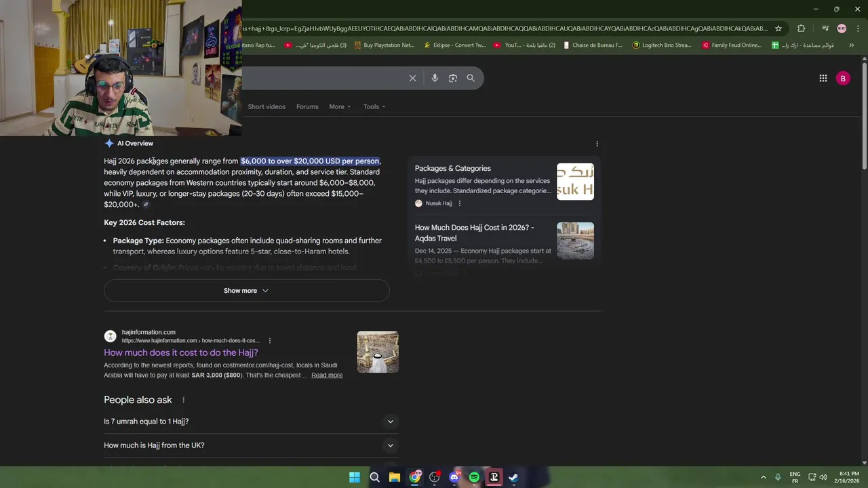Open Google Lens image search
The height and width of the screenshot is (488, 868).
pos(453,78)
